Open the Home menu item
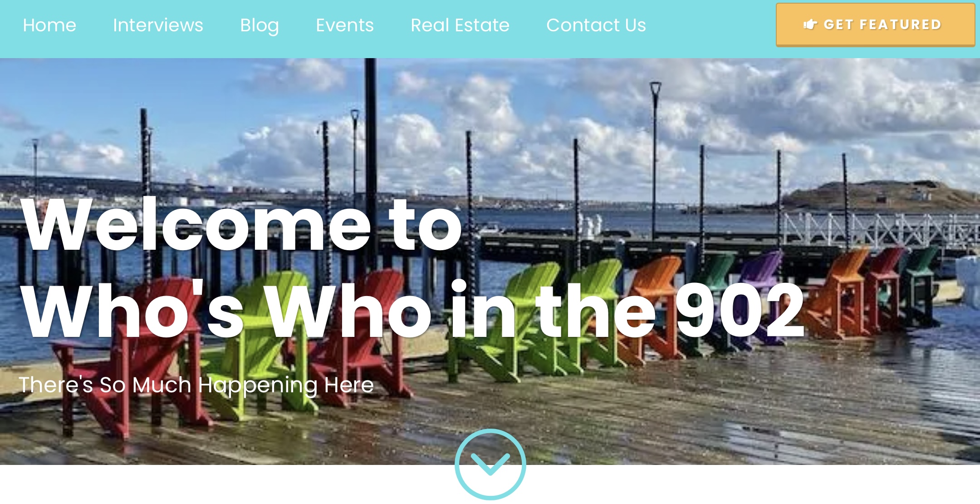The image size is (980, 504). (49, 25)
